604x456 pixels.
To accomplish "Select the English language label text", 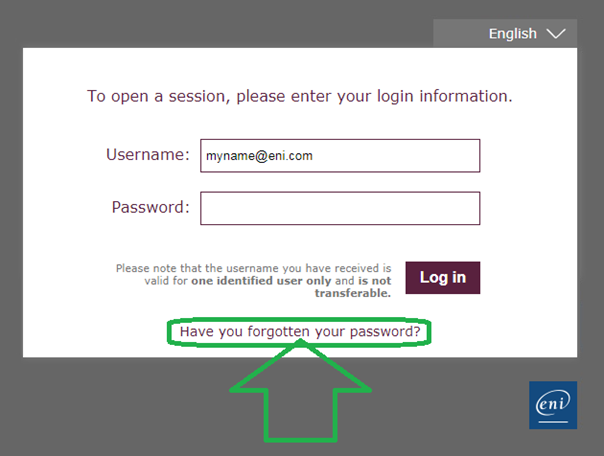I will (x=513, y=34).
